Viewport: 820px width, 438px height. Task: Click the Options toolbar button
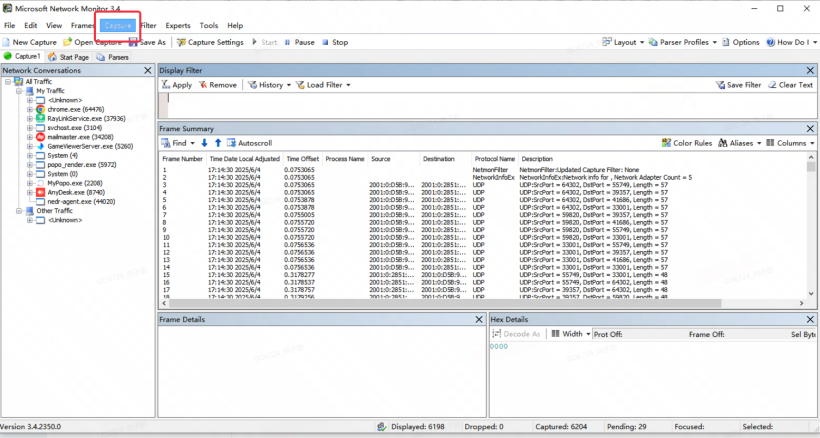click(x=741, y=42)
